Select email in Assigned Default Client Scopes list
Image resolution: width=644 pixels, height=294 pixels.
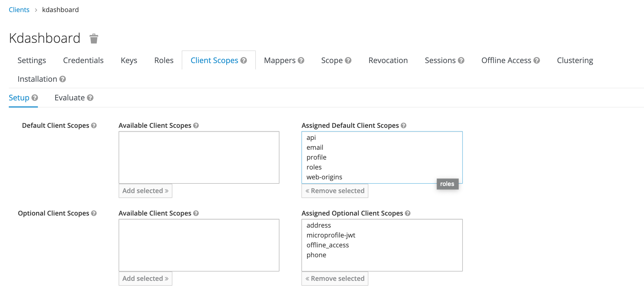pos(315,147)
